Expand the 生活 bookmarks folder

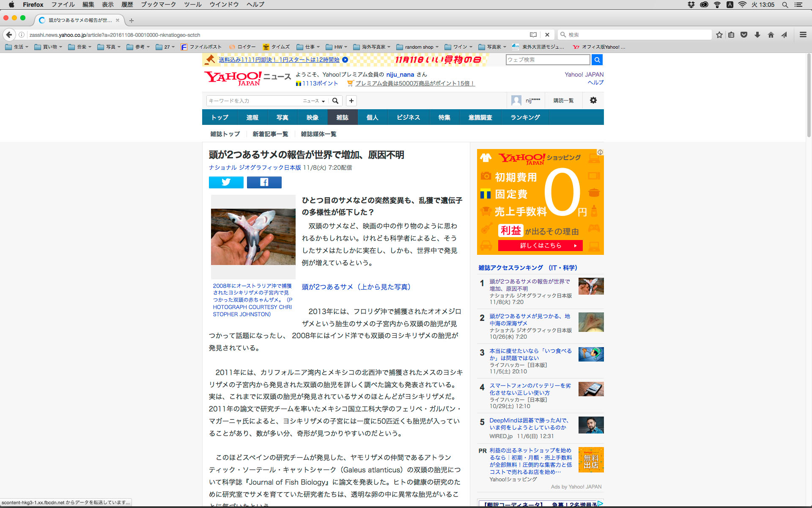pos(17,47)
